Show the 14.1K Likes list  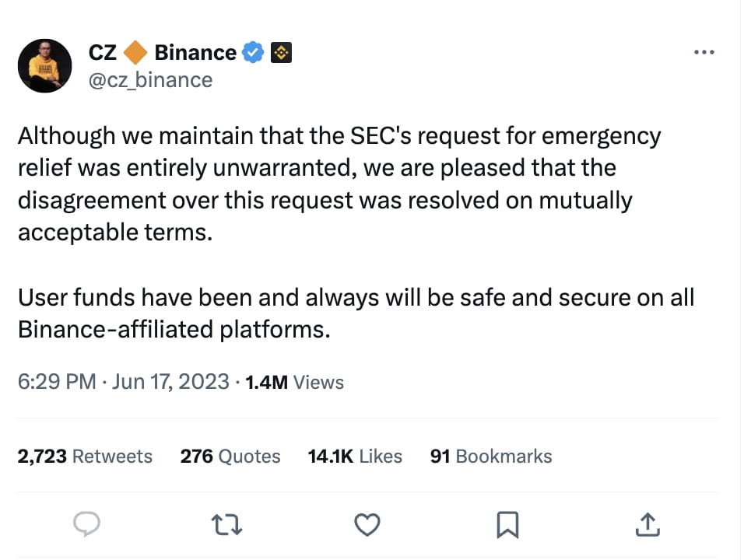[355, 456]
